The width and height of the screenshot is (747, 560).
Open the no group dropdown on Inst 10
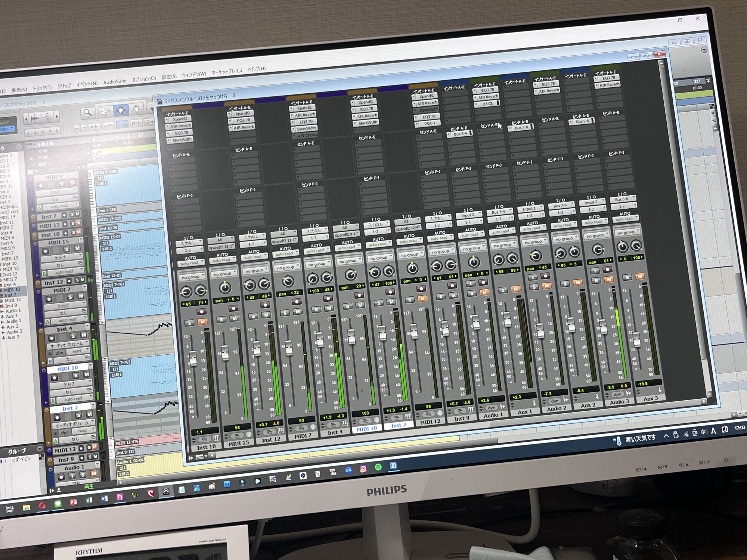pos(192,277)
